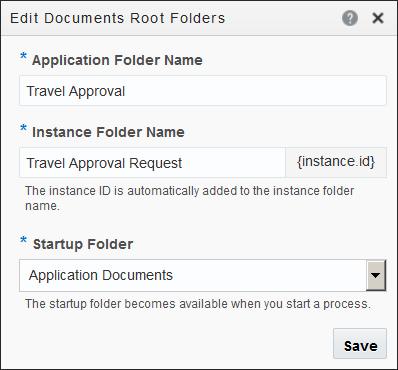The image size is (398, 370).
Task: Click the Instance Folder Name input field
Action: click(x=152, y=163)
